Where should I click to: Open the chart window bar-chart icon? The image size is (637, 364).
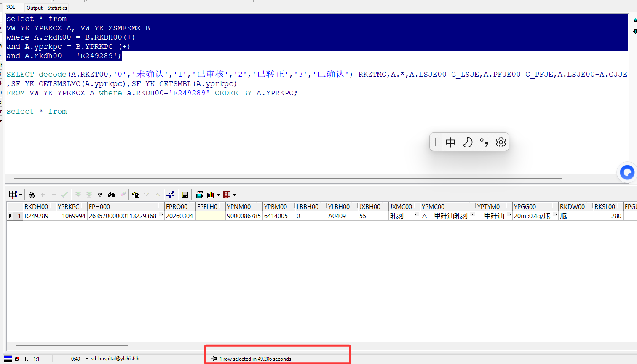pos(211,195)
